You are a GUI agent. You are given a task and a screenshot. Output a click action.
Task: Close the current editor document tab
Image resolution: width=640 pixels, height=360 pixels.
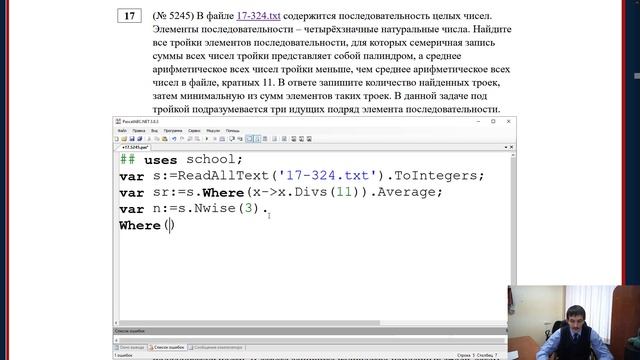(x=511, y=147)
